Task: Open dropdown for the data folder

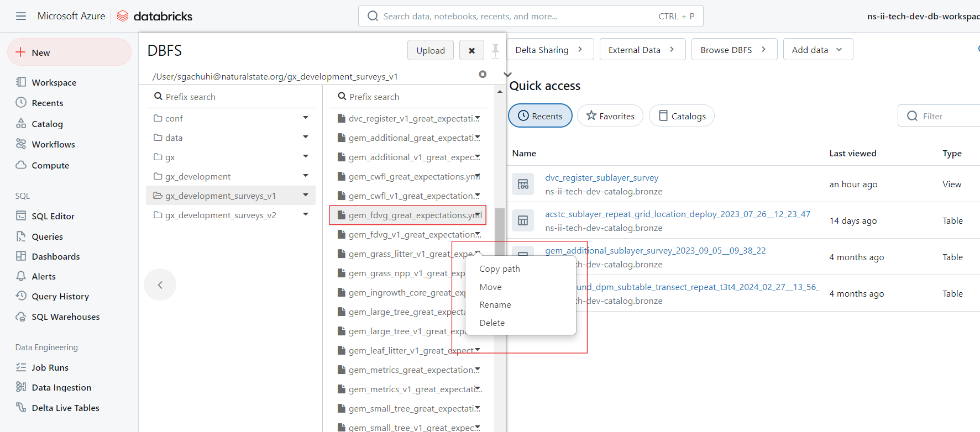Action: [306, 137]
